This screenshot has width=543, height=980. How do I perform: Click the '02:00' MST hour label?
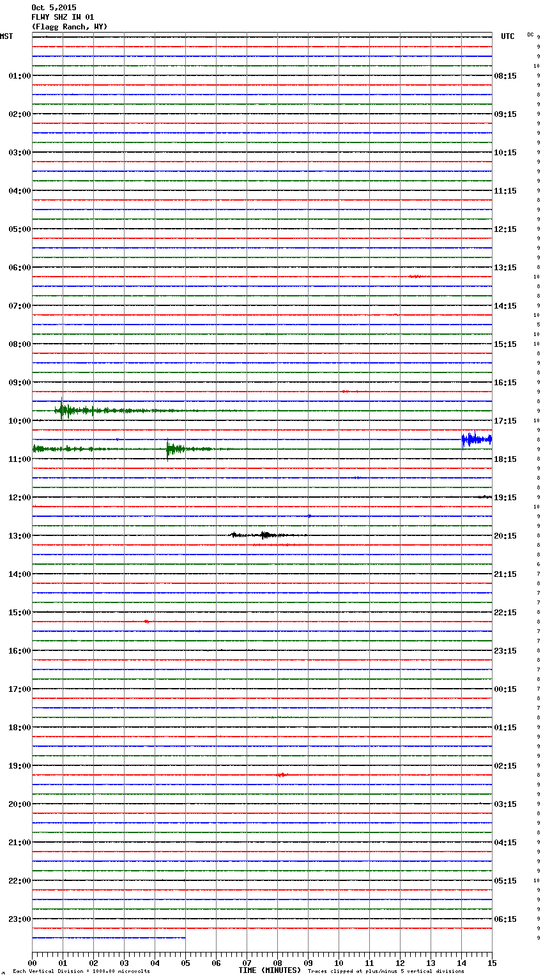[20, 114]
